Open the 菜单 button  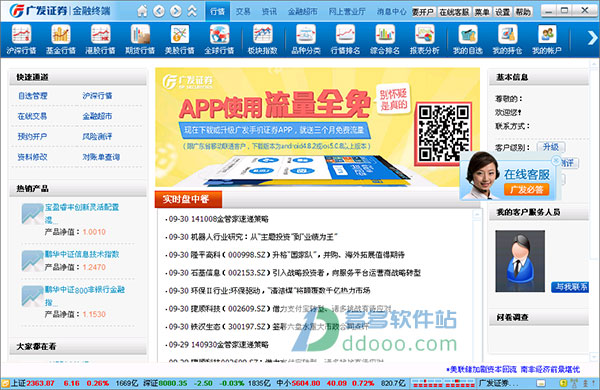pos(482,12)
